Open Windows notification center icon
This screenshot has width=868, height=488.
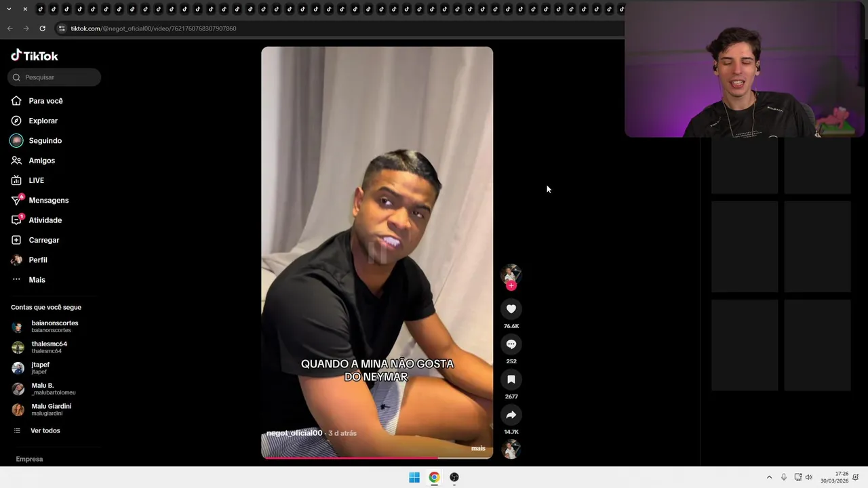coord(856,477)
